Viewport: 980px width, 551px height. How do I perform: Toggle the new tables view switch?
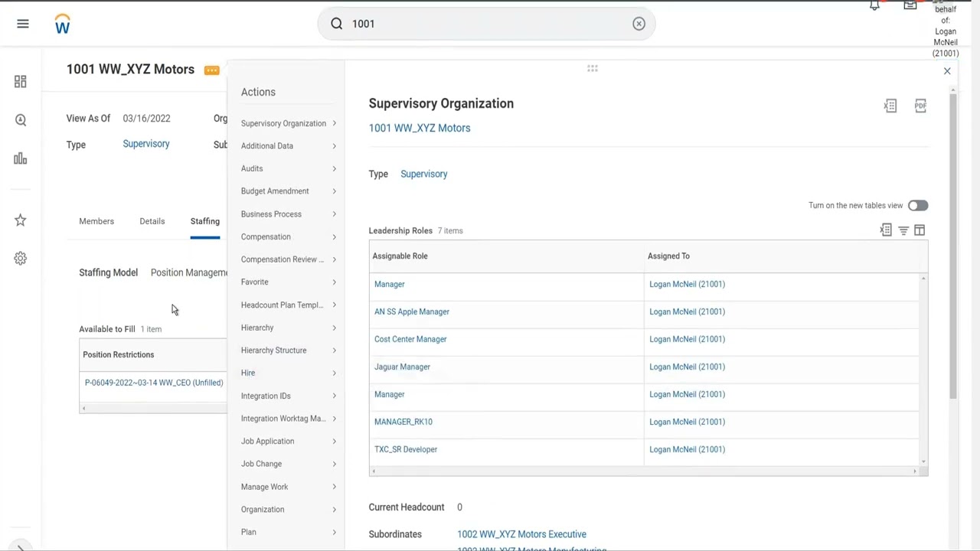[x=918, y=205]
